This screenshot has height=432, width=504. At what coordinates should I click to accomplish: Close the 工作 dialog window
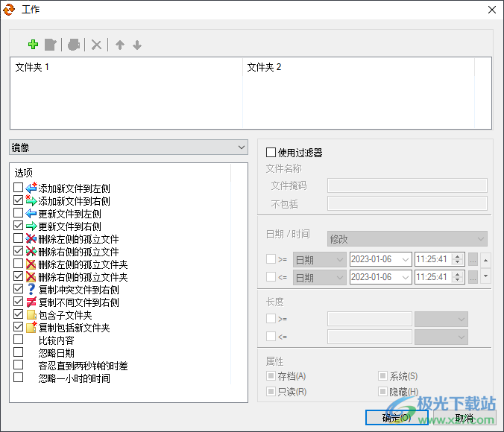tap(492, 10)
